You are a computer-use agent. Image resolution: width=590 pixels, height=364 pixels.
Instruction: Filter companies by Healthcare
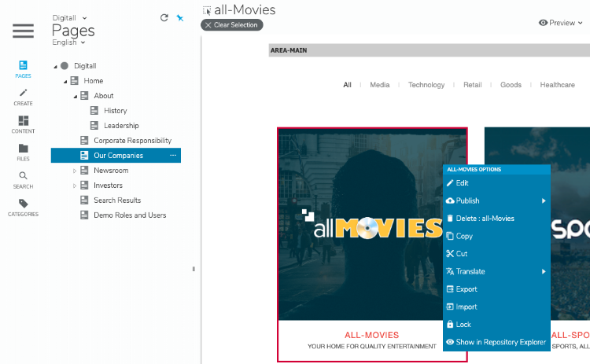point(557,85)
